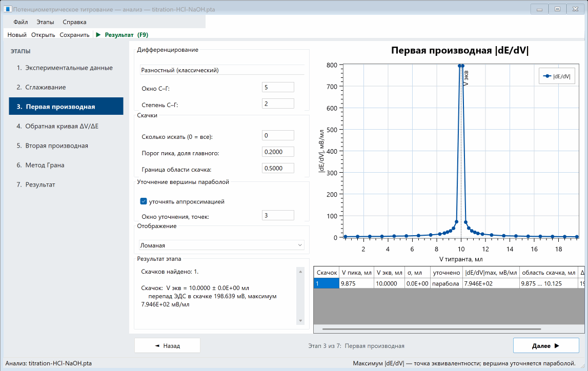Open stage 6 Метод Грана
The height and width of the screenshot is (371, 588).
coord(66,166)
